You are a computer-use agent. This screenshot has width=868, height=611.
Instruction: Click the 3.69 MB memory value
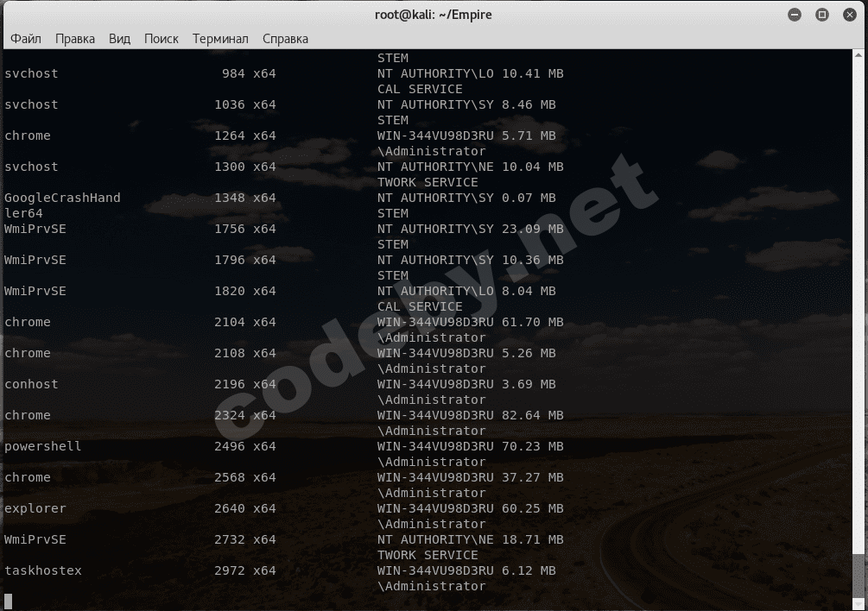coord(529,384)
